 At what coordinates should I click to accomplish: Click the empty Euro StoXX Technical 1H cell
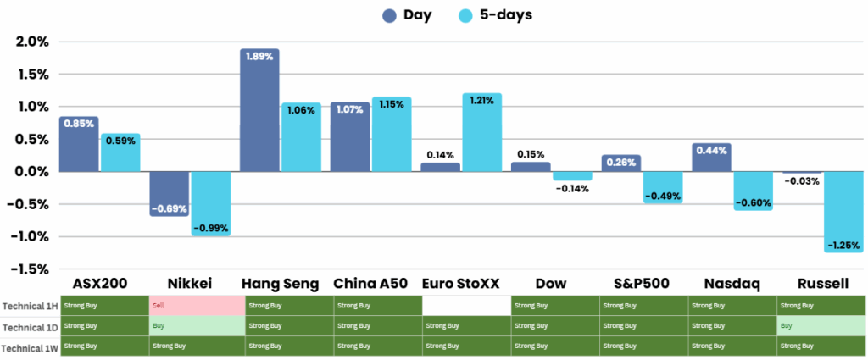(x=465, y=305)
